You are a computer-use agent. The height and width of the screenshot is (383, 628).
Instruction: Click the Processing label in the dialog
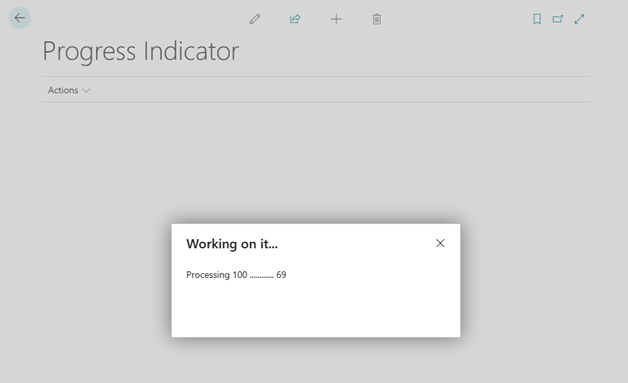coord(208,275)
